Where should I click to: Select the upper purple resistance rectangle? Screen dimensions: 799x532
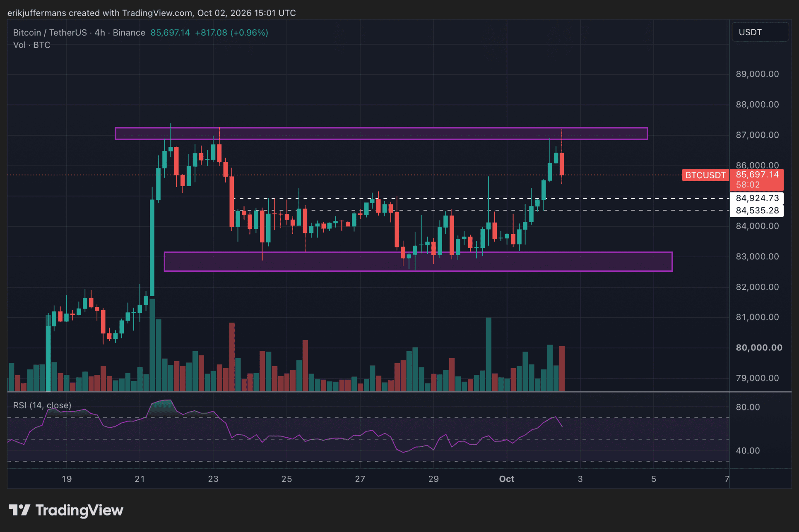(x=381, y=134)
